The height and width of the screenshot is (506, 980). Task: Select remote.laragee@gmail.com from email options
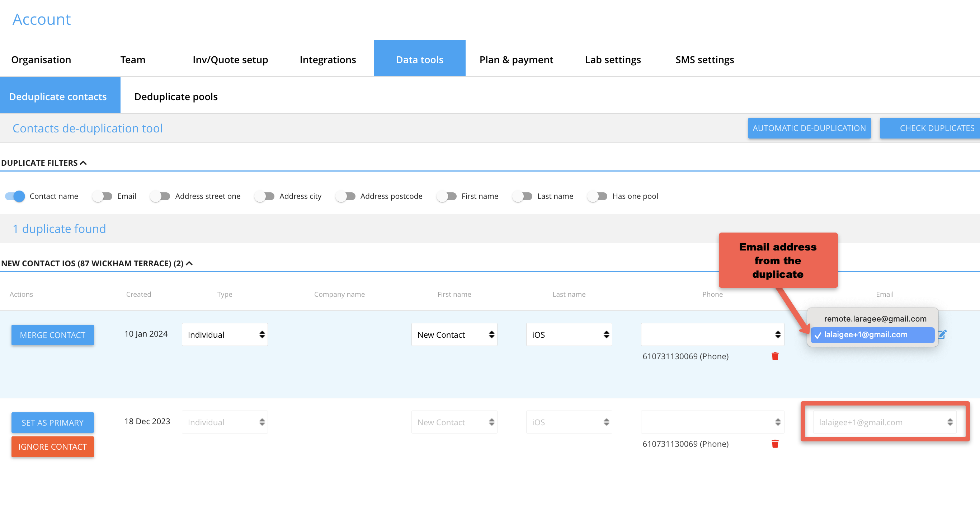point(875,319)
